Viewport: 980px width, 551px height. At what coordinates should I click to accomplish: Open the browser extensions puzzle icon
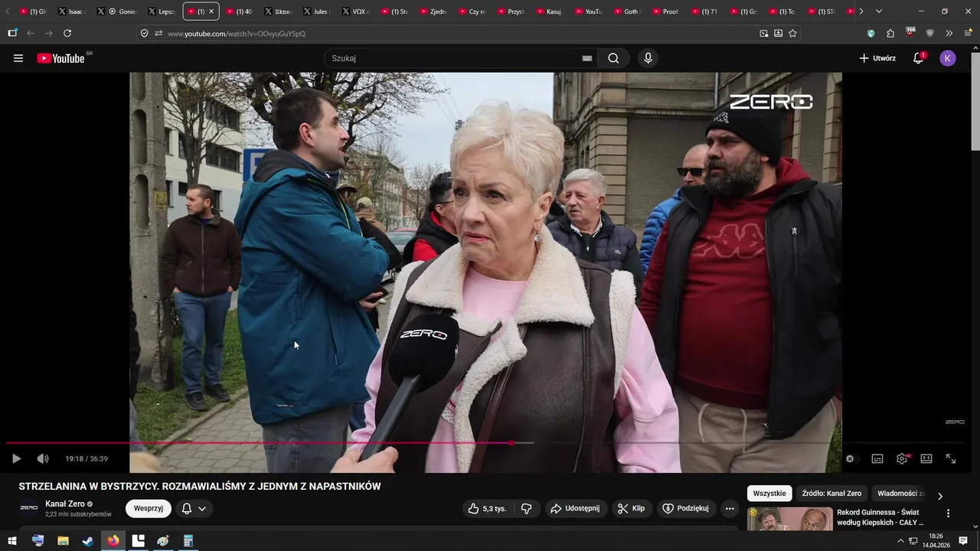click(890, 33)
